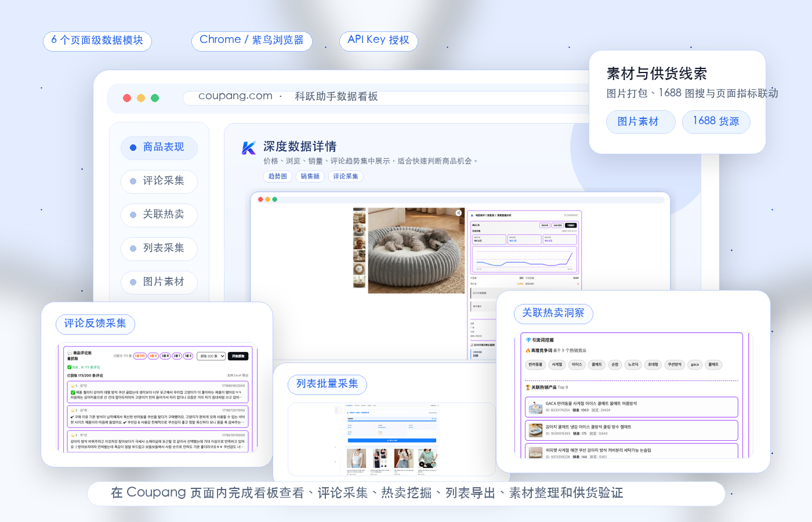Click the flame icon beside 高潜竞争词
812x522 pixels.
(x=528, y=350)
